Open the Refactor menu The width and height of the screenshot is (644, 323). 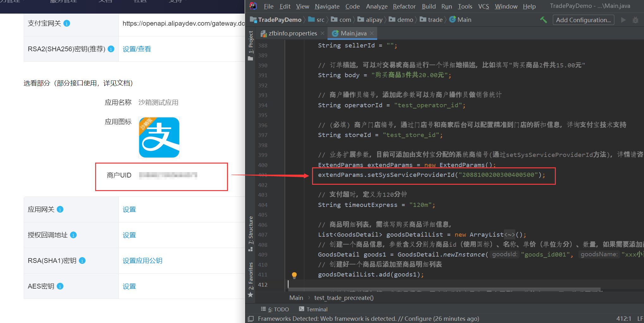point(404,6)
